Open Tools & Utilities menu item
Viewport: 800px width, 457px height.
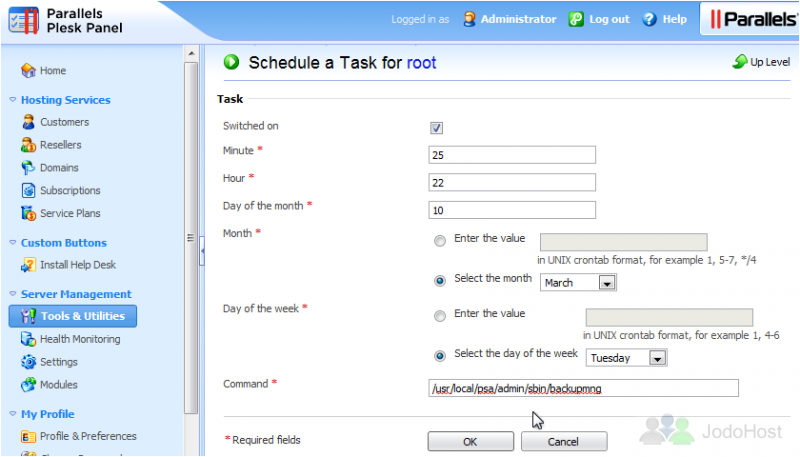point(73,316)
